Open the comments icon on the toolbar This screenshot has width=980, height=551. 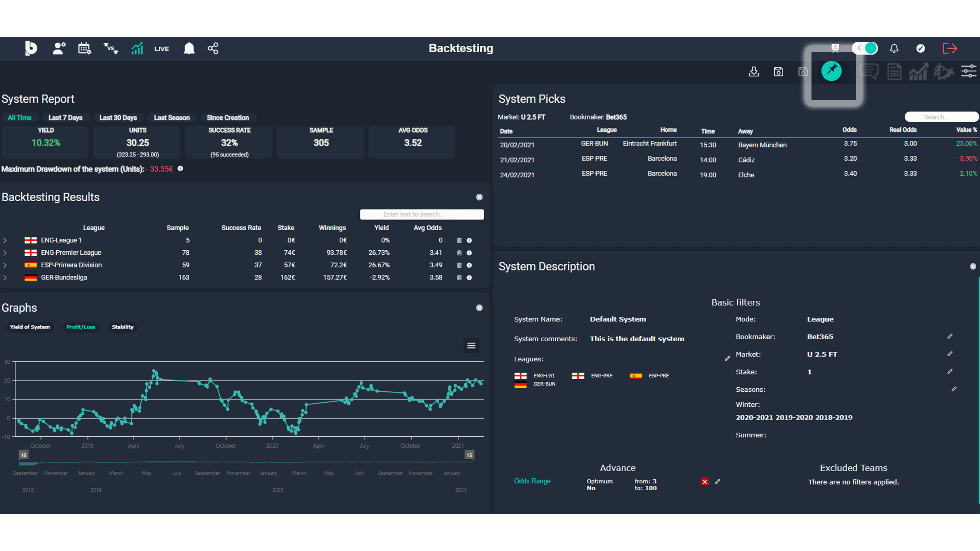click(x=870, y=72)
